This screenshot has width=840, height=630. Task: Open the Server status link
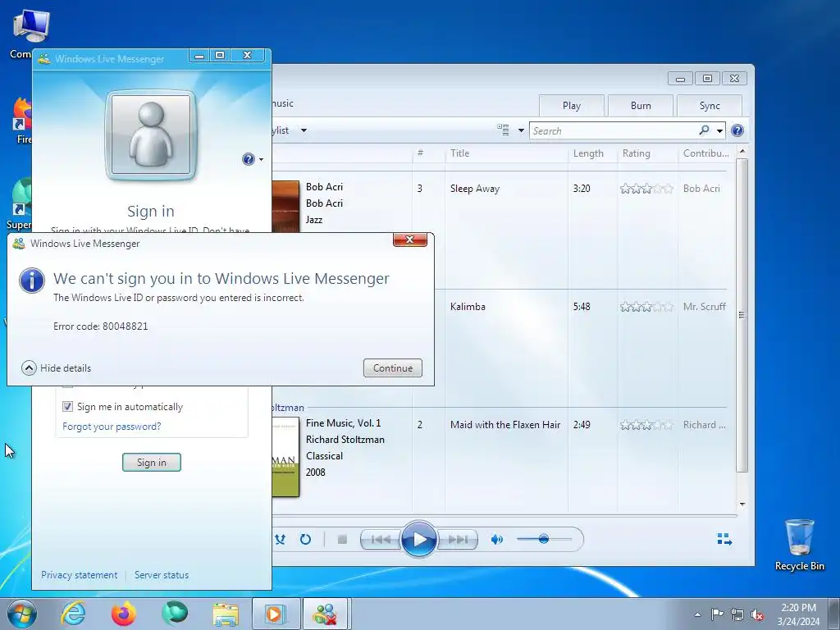click(x=162, y=575)
